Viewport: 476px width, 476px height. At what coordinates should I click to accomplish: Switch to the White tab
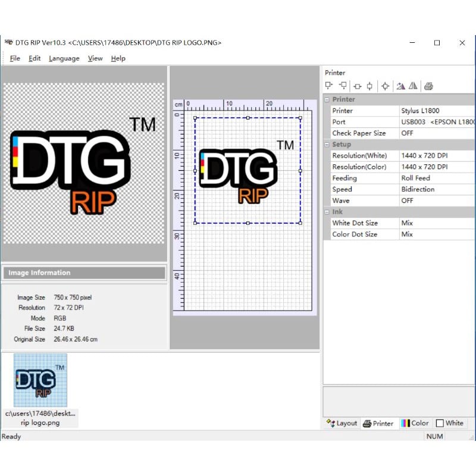click(449, 423)
